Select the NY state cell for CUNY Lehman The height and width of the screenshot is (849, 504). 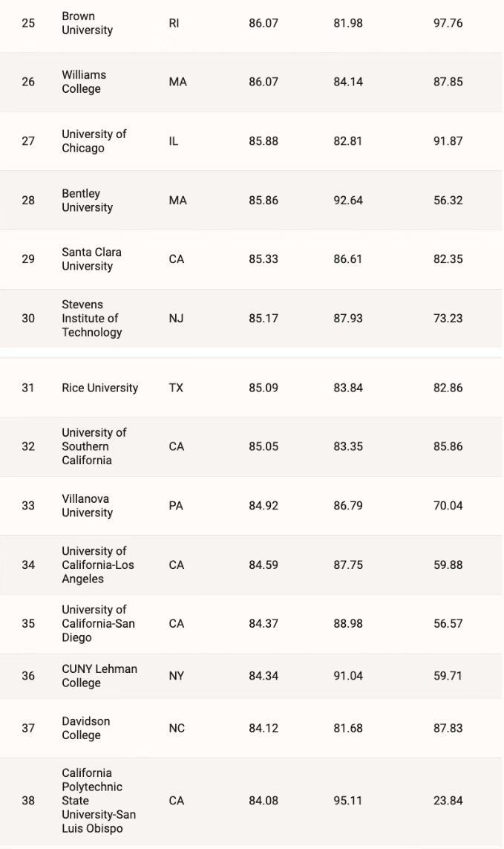[x=177, y=676]
